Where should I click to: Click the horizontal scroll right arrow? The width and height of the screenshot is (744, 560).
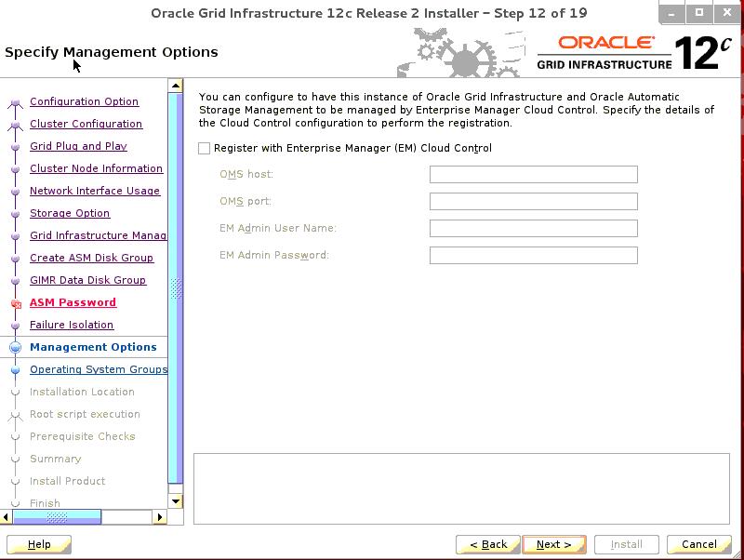pyautogui.click(x=160, y=517)
